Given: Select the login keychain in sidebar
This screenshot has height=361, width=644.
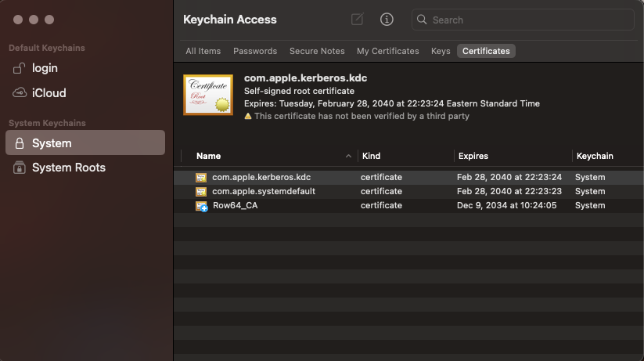Looking at the screenshot, I should coord(45,68).
